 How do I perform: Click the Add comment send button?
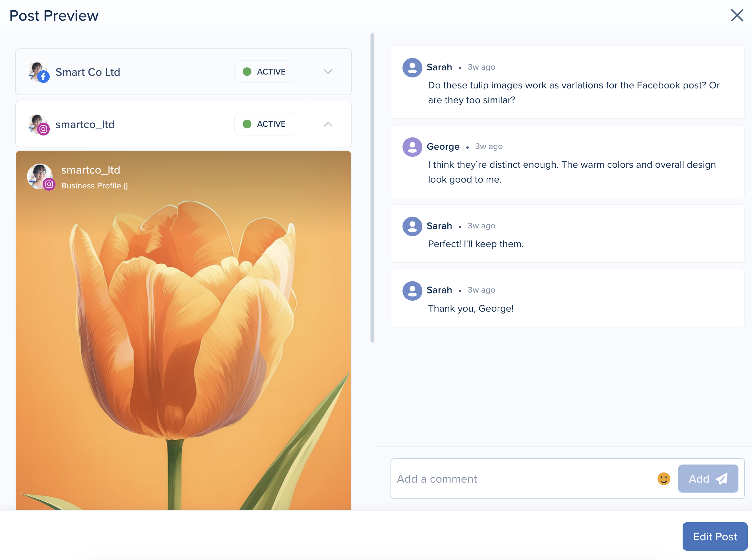[x=707, y=479]
